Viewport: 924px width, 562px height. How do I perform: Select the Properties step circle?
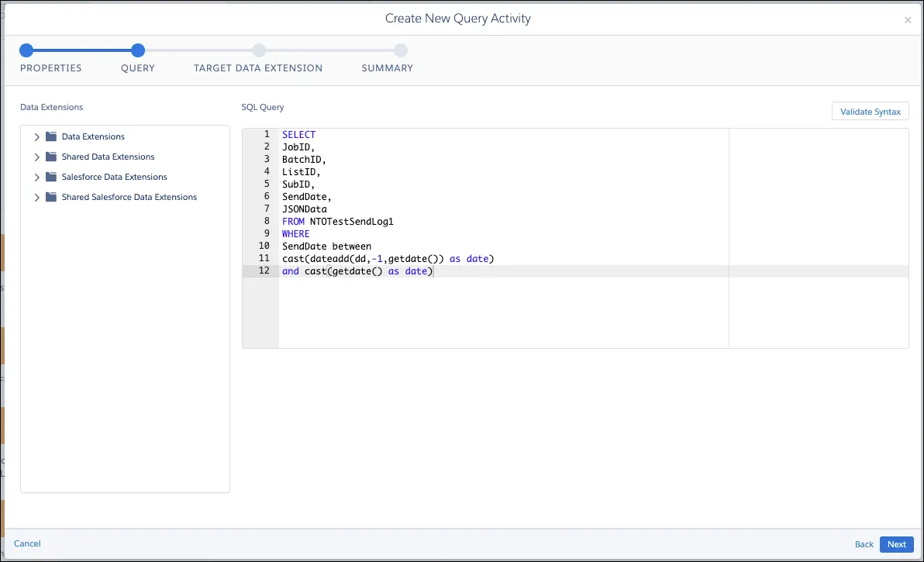[x=26, y=49]
